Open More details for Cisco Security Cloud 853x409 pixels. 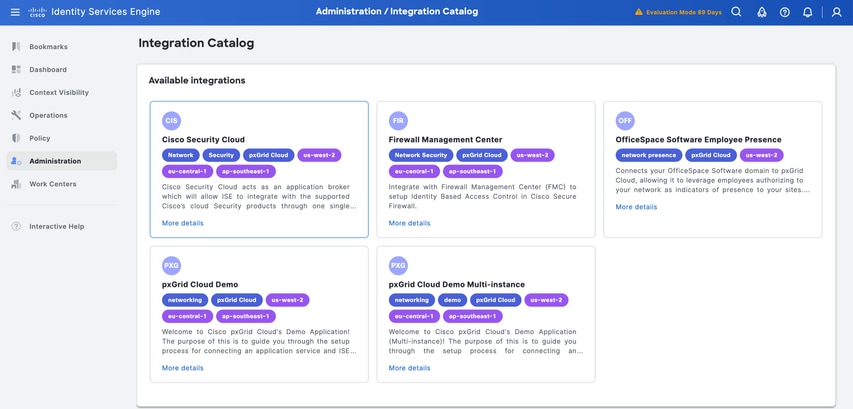click(x=183, y=223)
